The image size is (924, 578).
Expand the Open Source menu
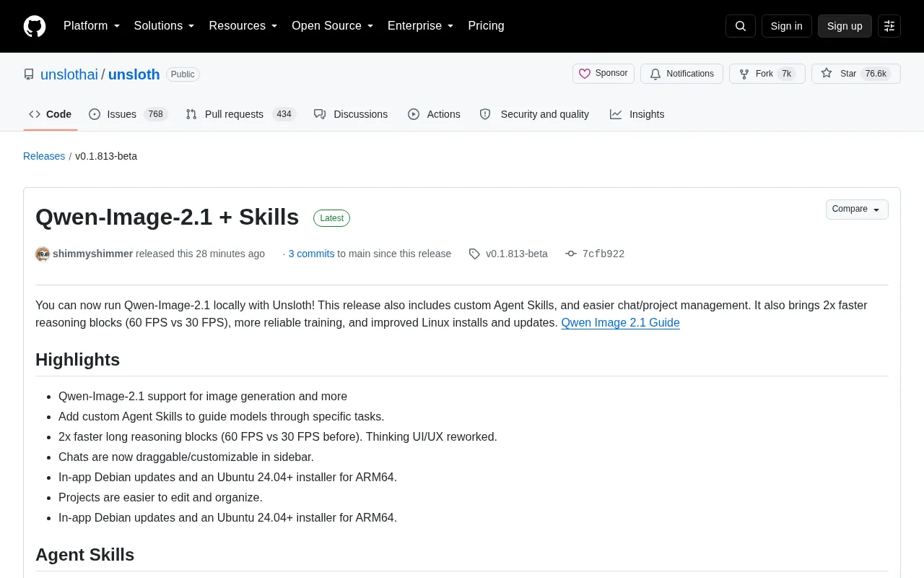pyautogui.click(x=333, y=26)
